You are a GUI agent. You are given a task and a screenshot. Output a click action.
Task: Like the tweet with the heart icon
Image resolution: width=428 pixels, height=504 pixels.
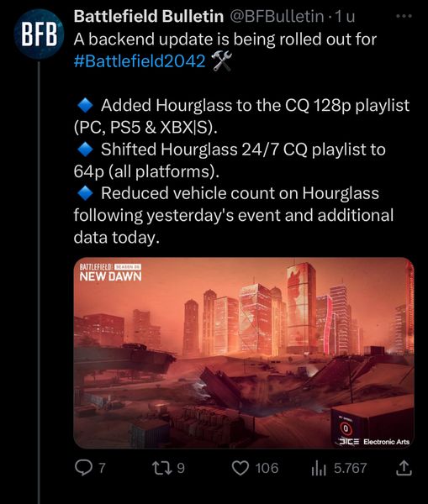[x=240, y=468]
